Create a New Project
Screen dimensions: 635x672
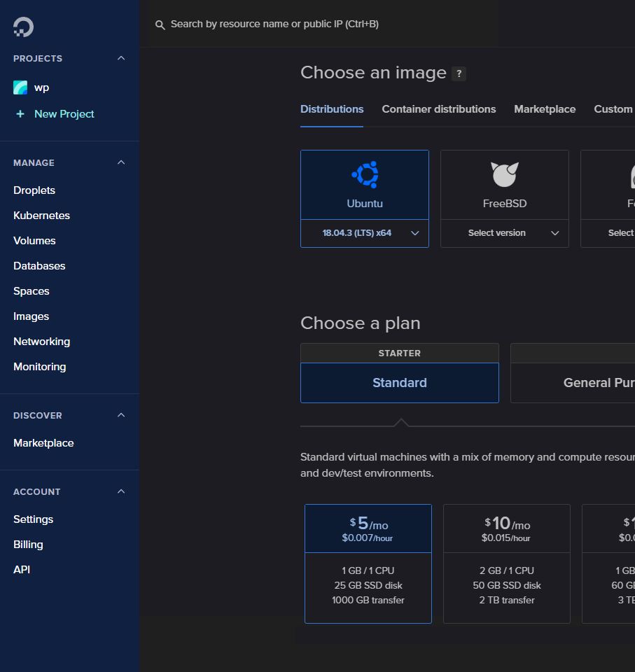[x=64, y=114]
